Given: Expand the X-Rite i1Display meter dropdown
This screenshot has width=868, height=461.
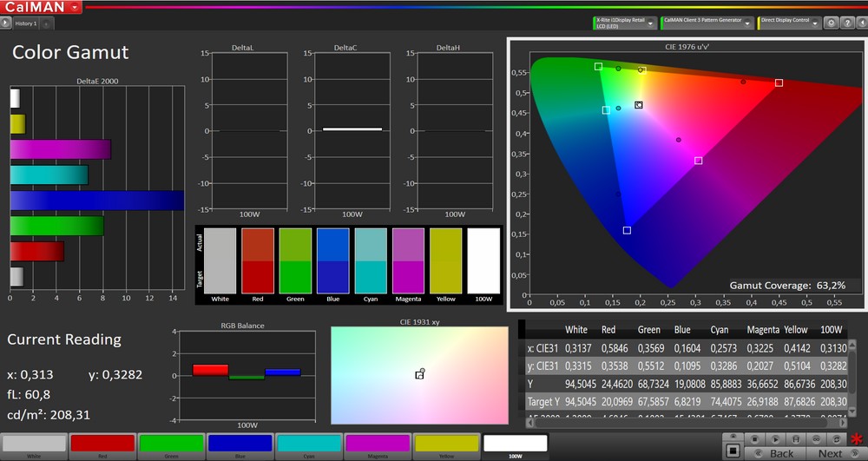Looking at the screenshot, I should pyautogui.click(x=652, y=23).
